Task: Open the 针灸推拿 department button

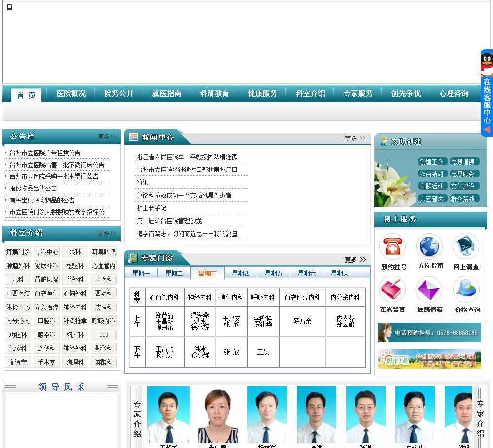Action: click(75, 321)
